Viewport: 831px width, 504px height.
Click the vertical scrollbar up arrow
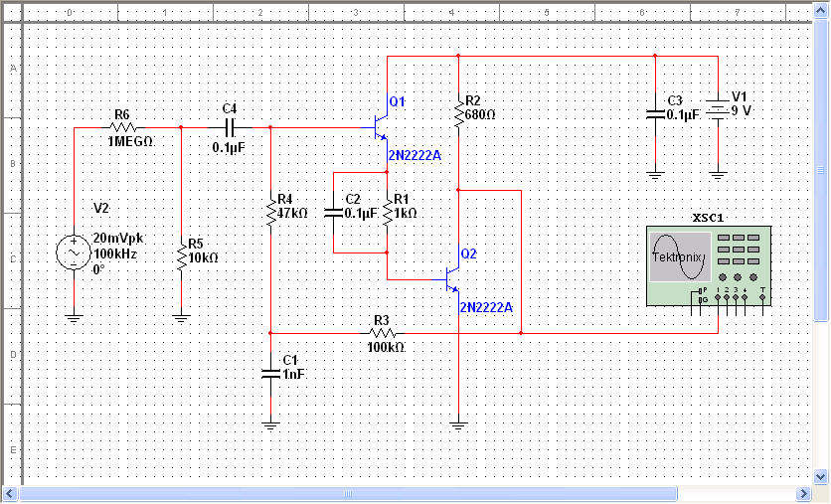pyautogui.click(x=821, y=12)
